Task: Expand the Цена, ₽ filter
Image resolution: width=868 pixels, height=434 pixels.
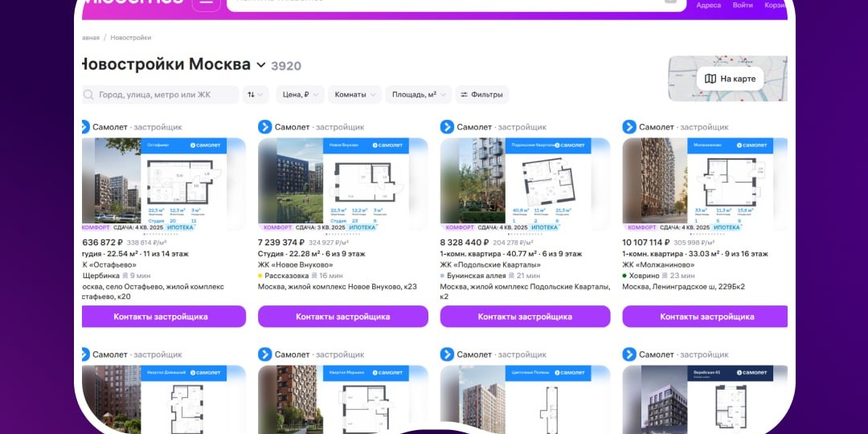Action: click(300, 95)
